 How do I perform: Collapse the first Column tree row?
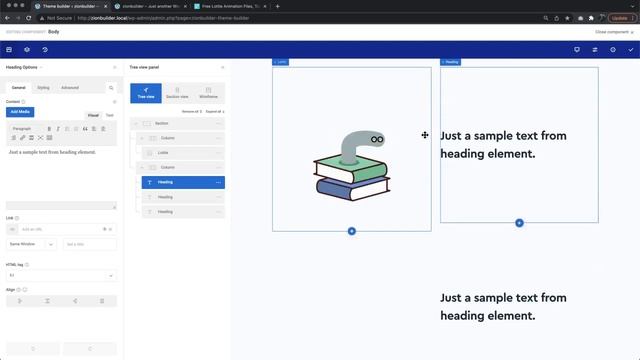(x=142, y=138)
